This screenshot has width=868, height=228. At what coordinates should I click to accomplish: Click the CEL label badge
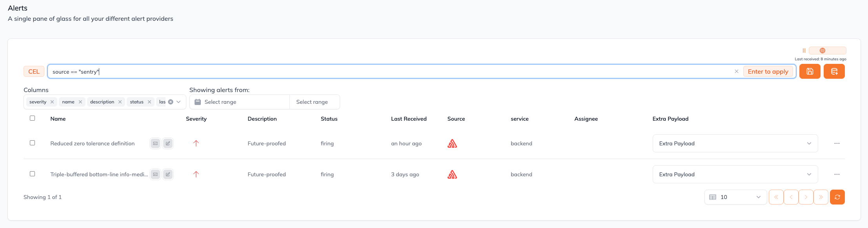pos(34,71)
